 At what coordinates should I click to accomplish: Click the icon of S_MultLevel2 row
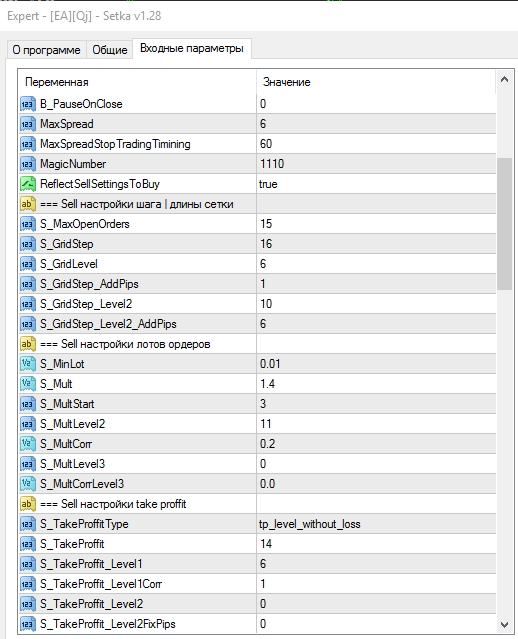[28, 424]
